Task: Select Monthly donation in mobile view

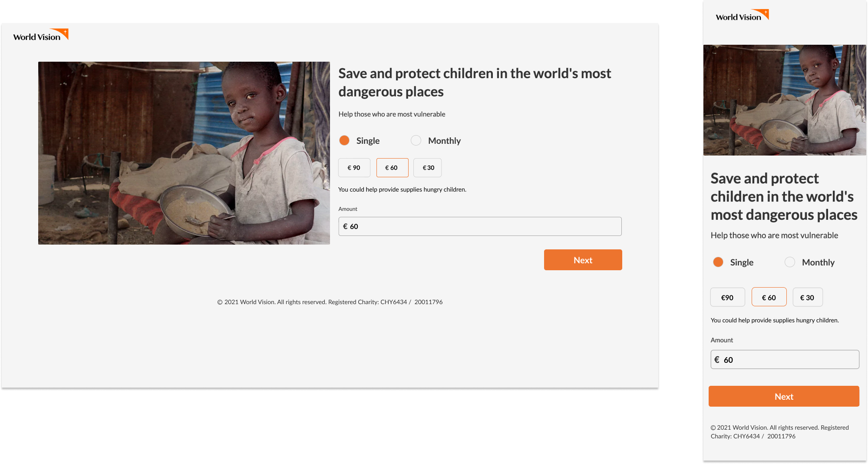Action: (790, 262)
